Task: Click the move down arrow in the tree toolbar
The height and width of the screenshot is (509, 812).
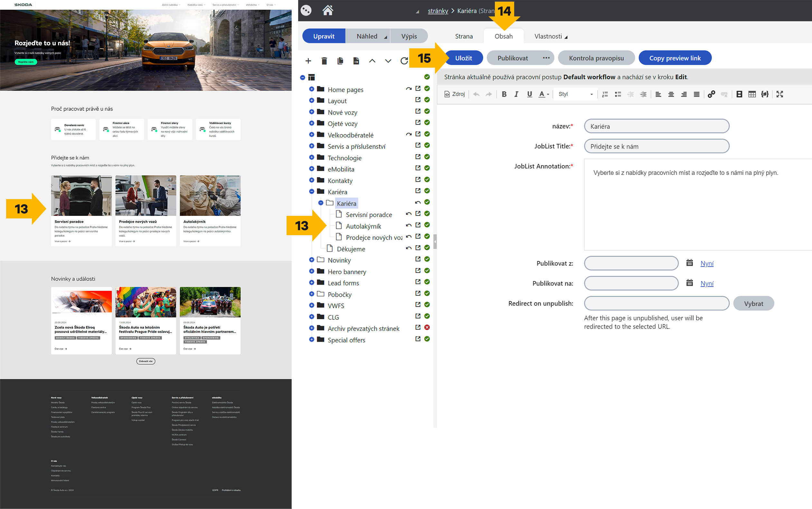Action: (x=388, y=61)
